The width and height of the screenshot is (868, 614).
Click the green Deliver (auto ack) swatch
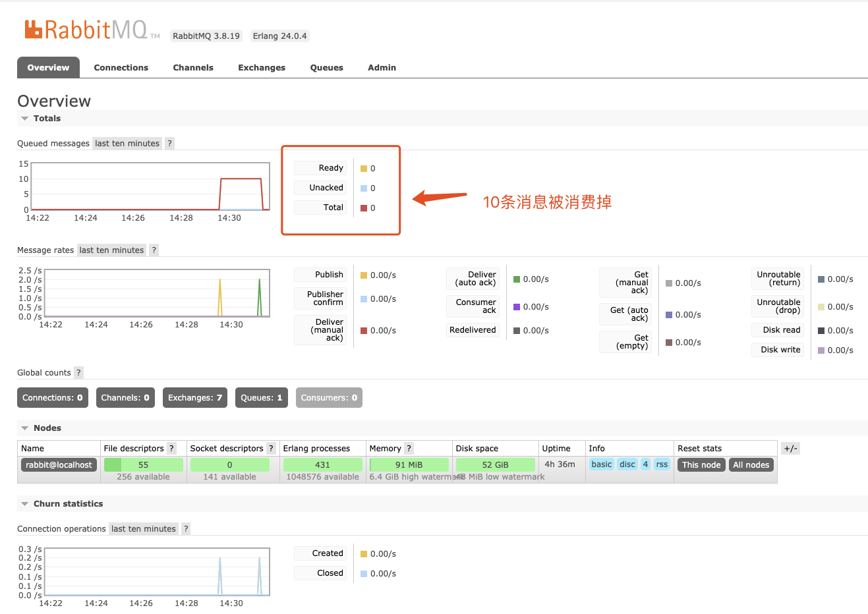[x=517, y=279]
